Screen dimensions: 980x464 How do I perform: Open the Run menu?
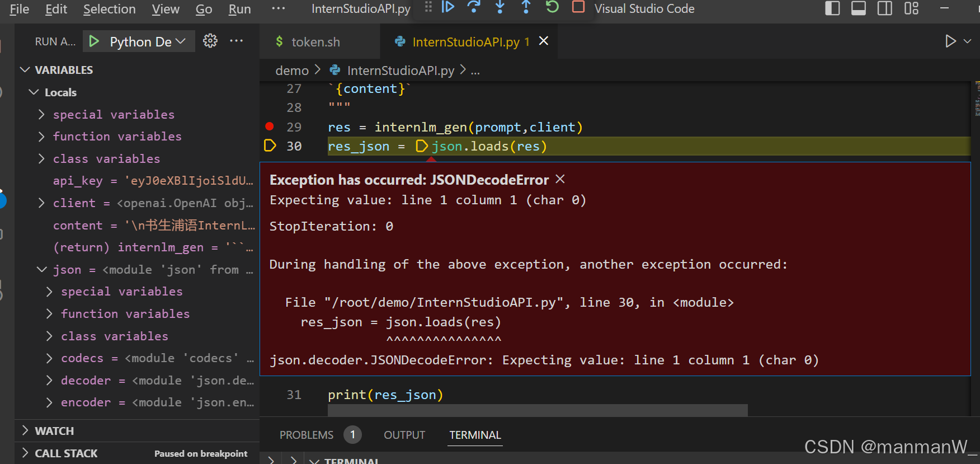pyautogui.click(x=239, y=9)
